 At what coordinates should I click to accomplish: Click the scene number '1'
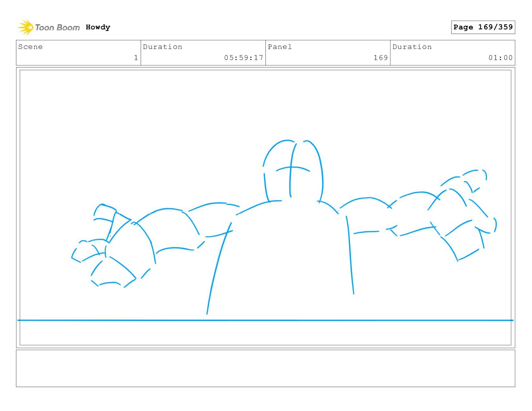coord(136,58)
